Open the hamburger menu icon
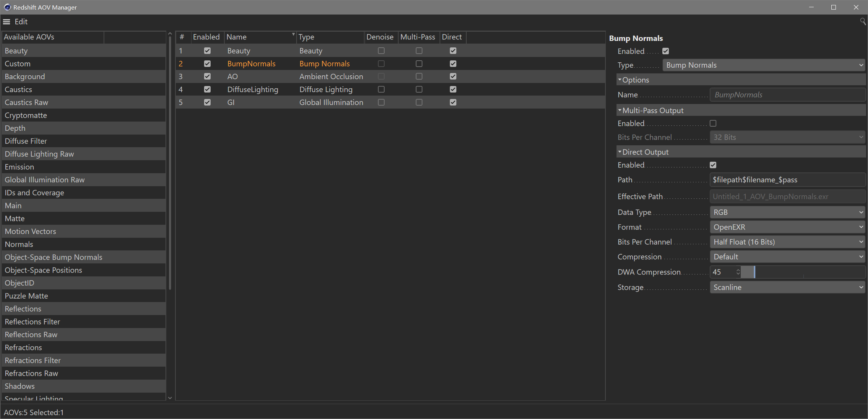Viewport: 868px width, 419px height. tap(6, 22)
